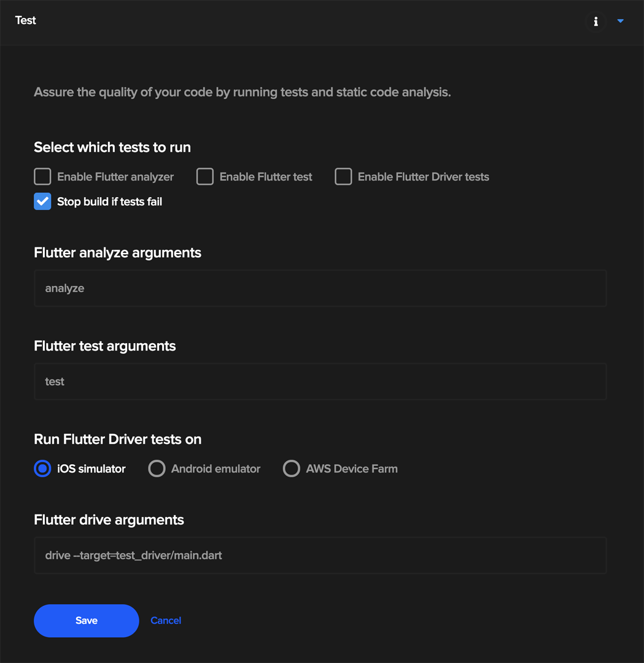Image resolution: width=644 pixels, height=663 pixels.
Task: Click the Enable Flutter analyzer label
Action: (x=115, y=177)
